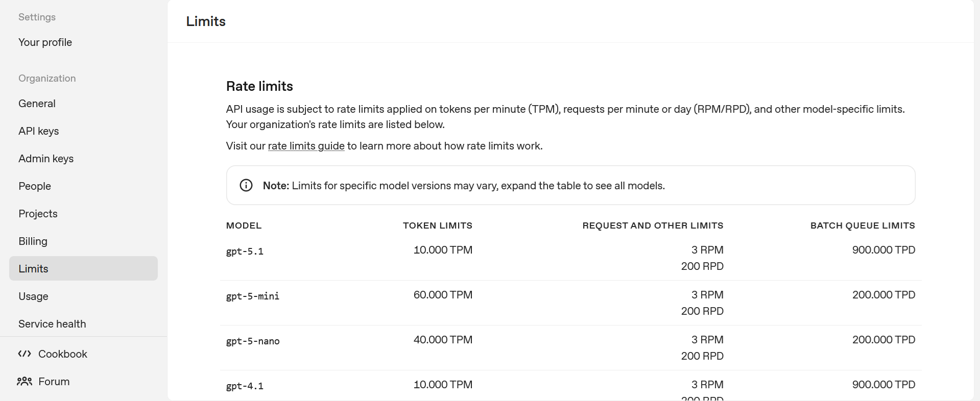980x401 pixels.
Task: Click the MODEL column header
Action: 244,225
